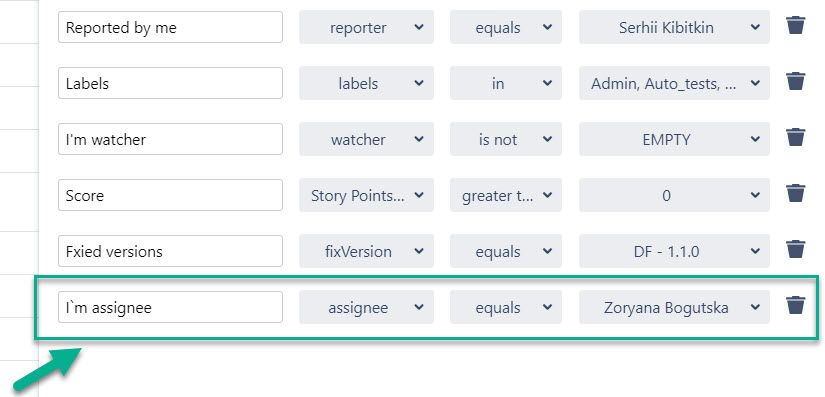
Task: Delete the Fxied versions filter row
Action: pos(796,249)
